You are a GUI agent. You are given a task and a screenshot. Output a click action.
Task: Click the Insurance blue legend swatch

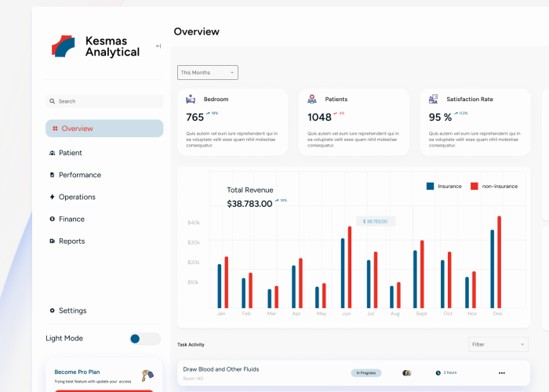[430, 187]
